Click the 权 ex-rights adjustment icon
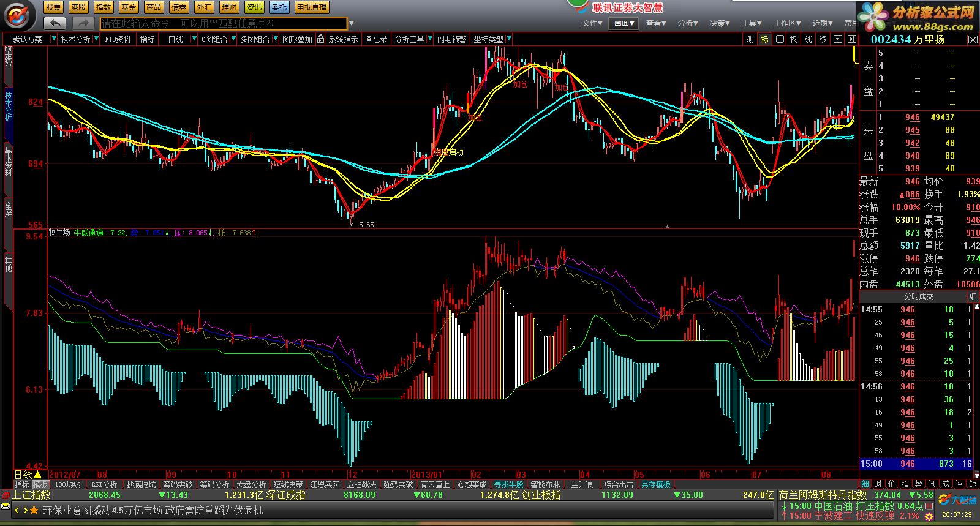980x526 pixels. click(794, 39)
